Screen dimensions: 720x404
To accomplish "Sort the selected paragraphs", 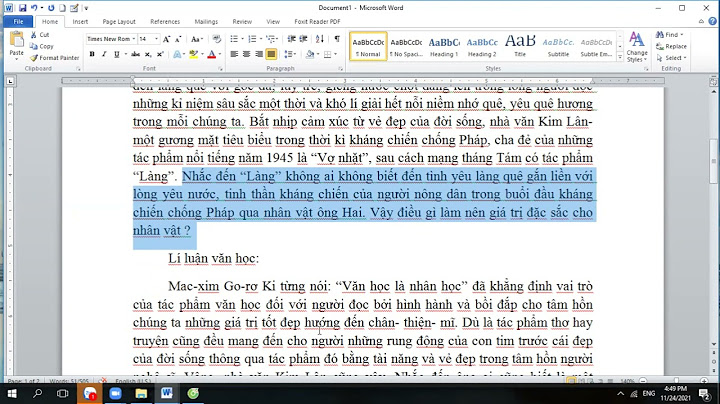I will (320, 39).
